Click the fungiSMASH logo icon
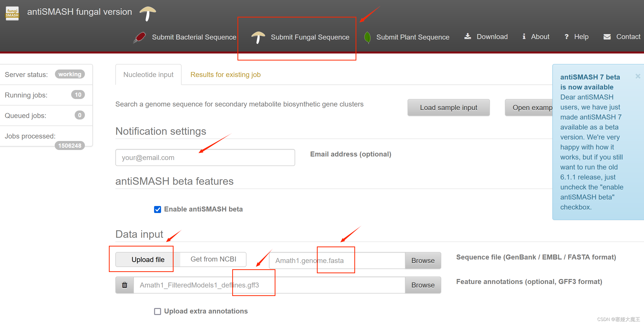644x324 pixels. pyautogui.click(x=12, y=13)
